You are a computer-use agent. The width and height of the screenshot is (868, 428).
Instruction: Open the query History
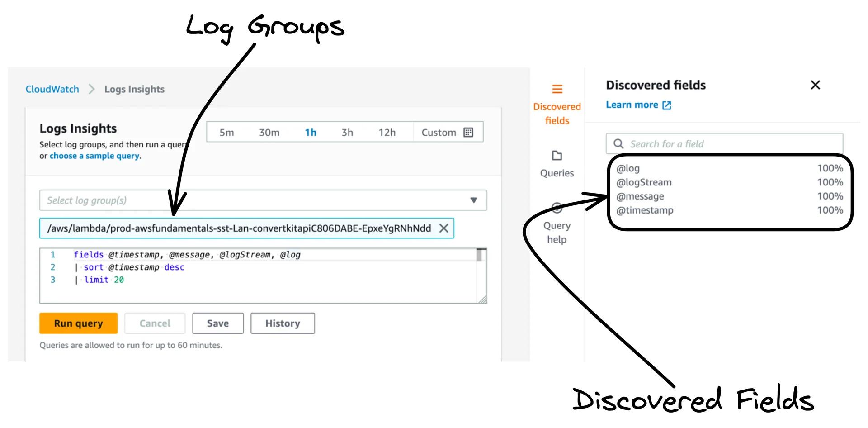click(x=282, y=323)
